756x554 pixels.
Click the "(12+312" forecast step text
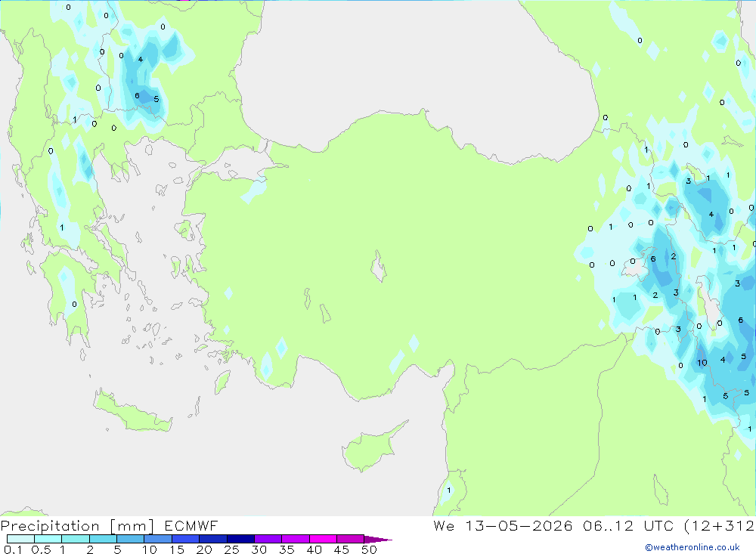point(720,525)
